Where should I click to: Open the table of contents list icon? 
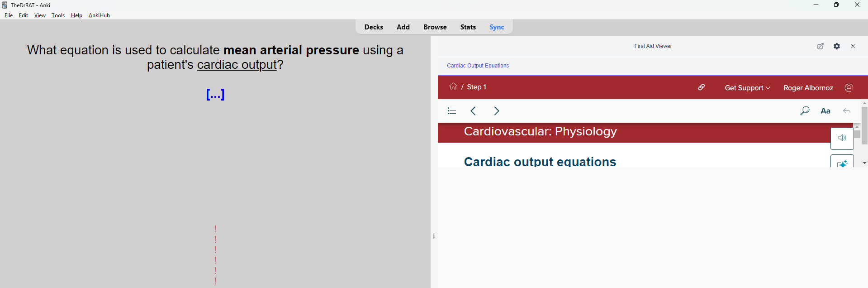tap(452, 111)
